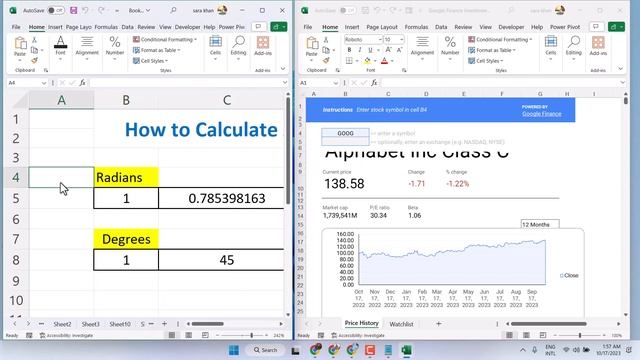Viewport: 640px width, 360px height.
Task: Click Insert Function fx in right window
Action: tap(374, 83)
